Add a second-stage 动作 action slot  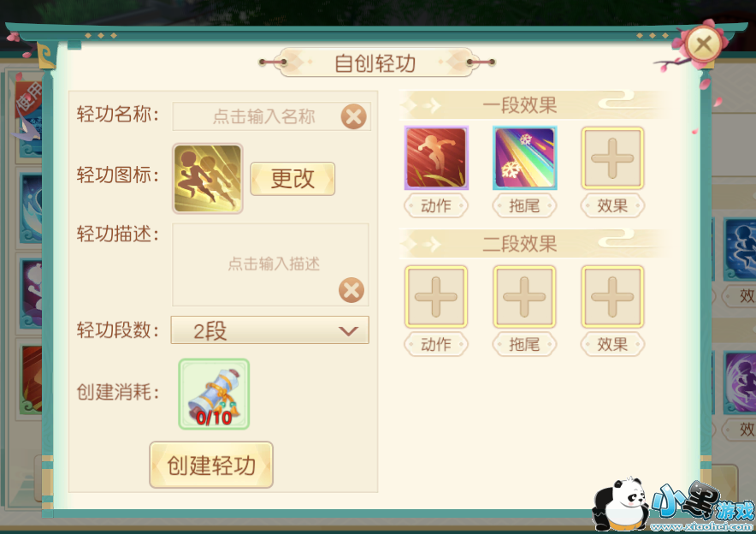[x=436, y=297]
